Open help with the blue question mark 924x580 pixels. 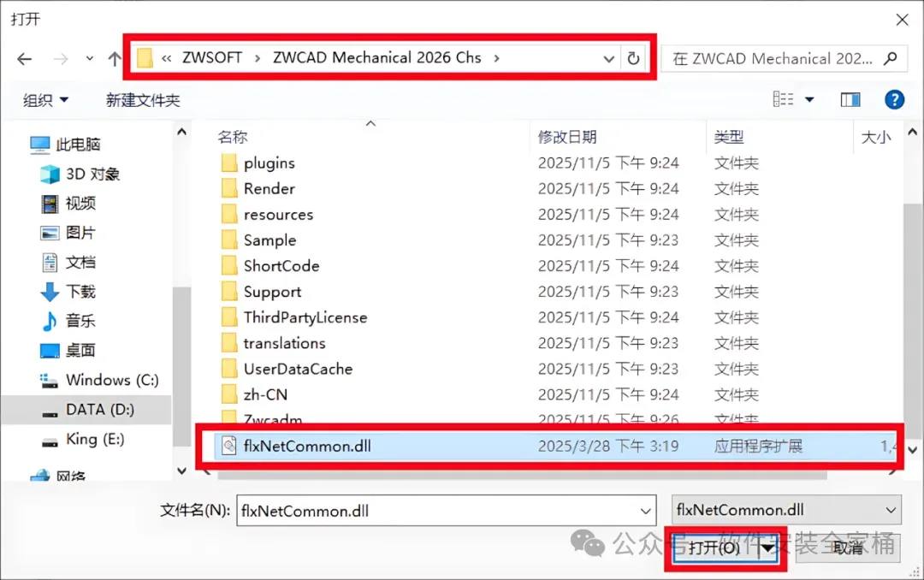tap(895, 99)
